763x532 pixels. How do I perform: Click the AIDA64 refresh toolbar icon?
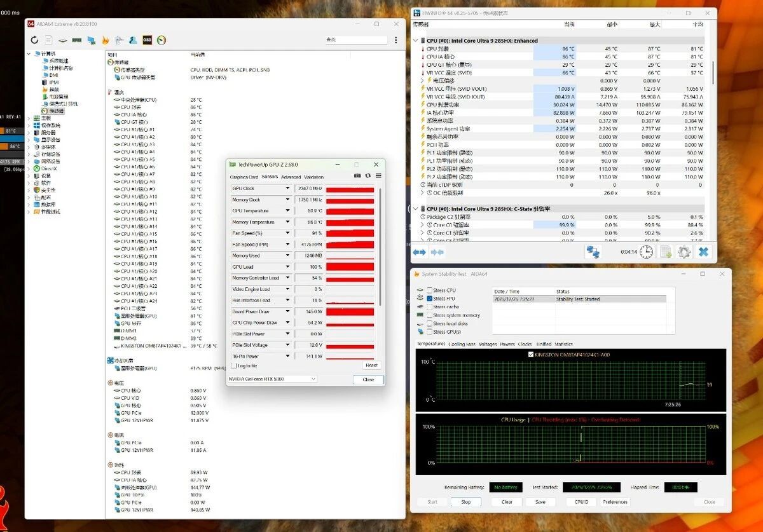click(x=34, y=40)
